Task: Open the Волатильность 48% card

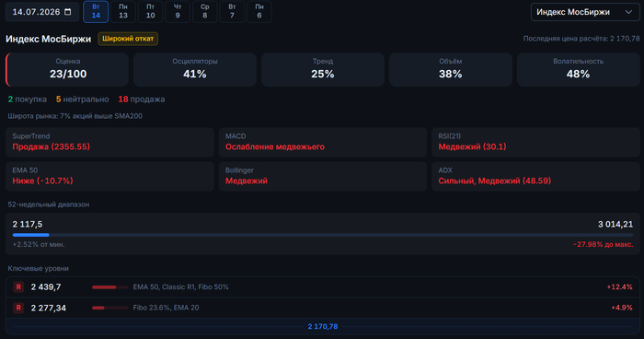Action: (x=579, y=69)
